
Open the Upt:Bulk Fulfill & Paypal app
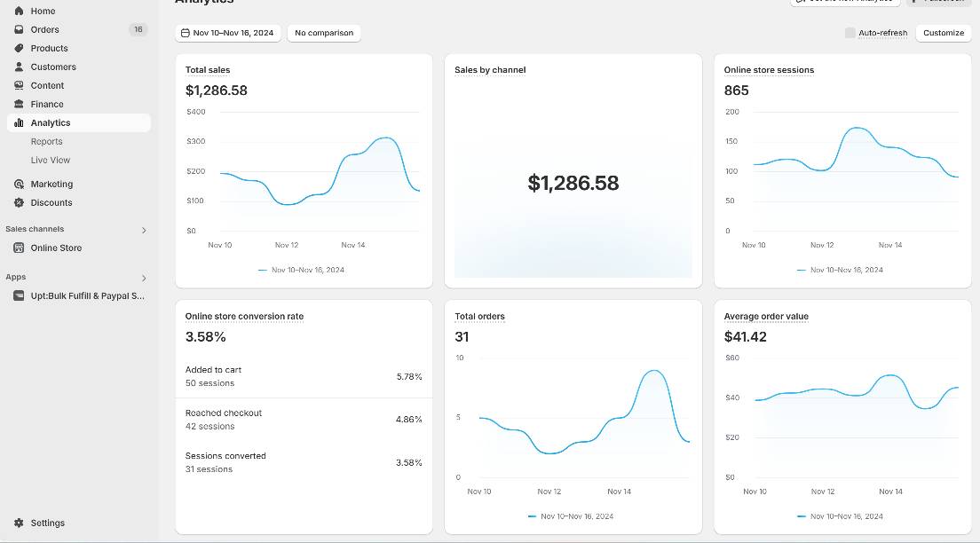(x=87, y=295)
